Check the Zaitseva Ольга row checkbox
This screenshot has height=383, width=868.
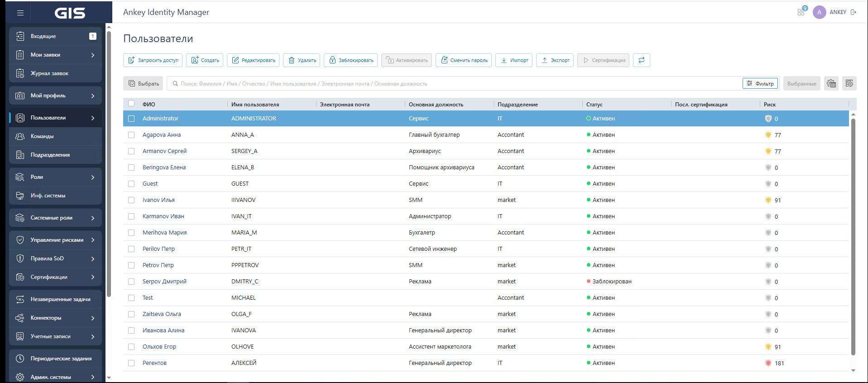131,314
